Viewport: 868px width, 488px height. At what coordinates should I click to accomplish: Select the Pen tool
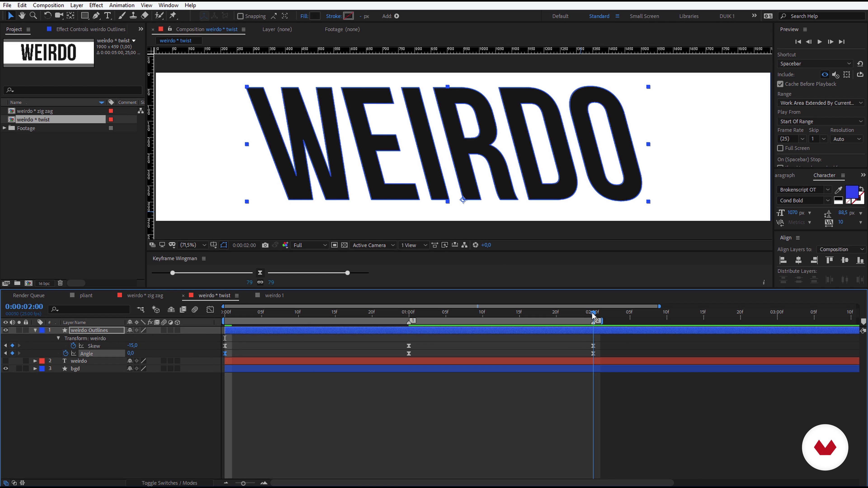[x=96, y=16]
